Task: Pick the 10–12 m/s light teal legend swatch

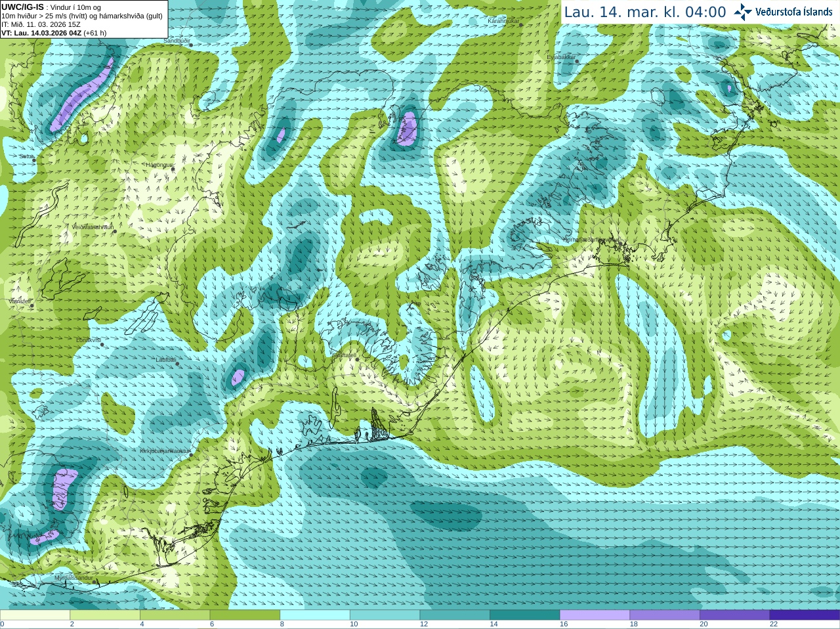Action: (385, 615)
